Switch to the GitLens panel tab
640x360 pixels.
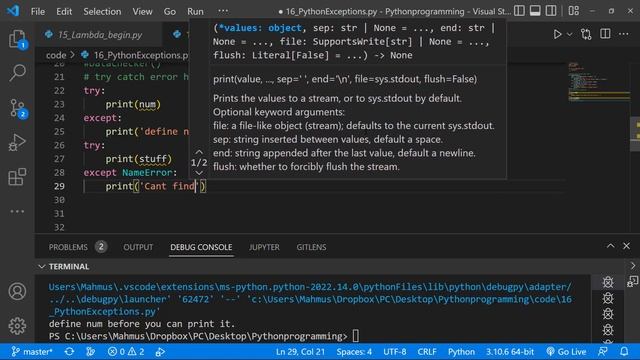coord(311,247)
